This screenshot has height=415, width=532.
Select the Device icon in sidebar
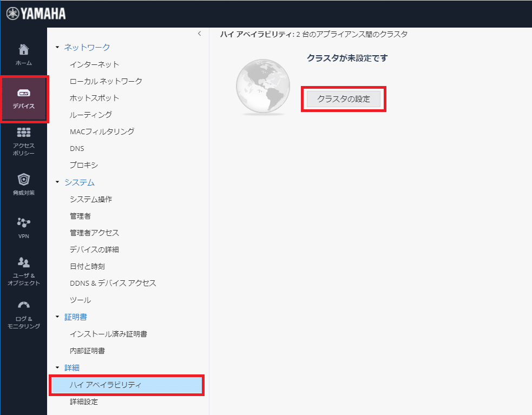pyautogui.click(x=24, y=93)
